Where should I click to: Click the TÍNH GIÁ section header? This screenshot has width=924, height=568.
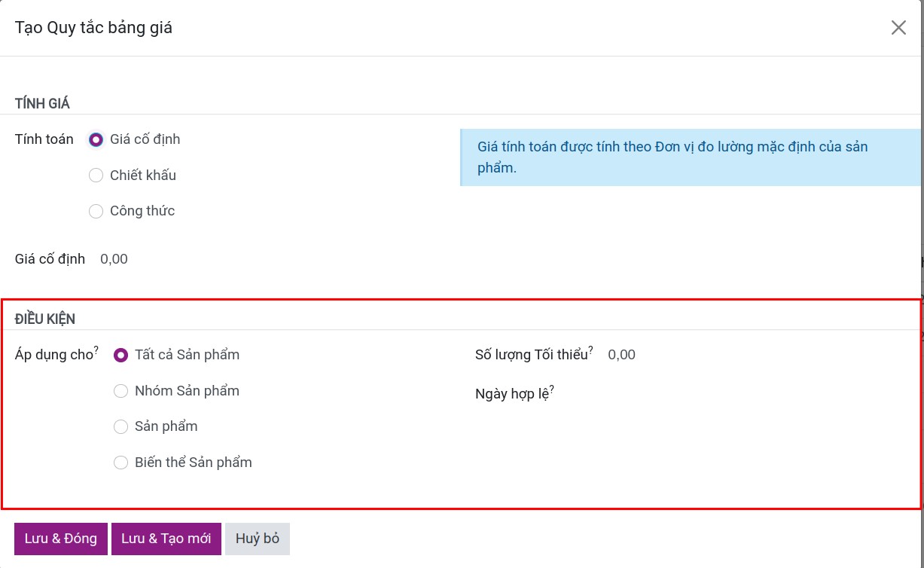pos(42,104)
